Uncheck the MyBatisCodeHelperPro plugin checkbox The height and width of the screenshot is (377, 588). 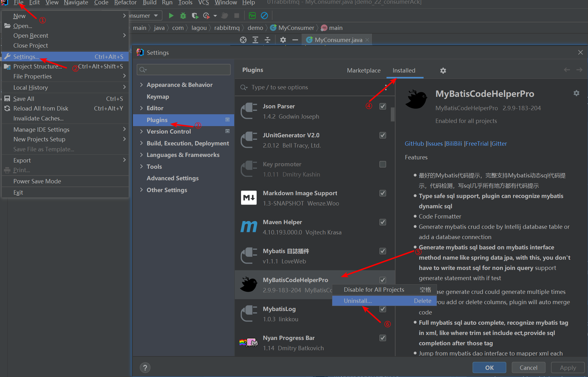[383, 280]
